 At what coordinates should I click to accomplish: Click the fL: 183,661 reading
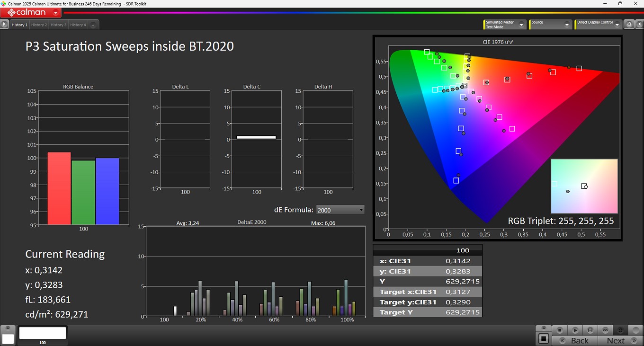(48, 300)
